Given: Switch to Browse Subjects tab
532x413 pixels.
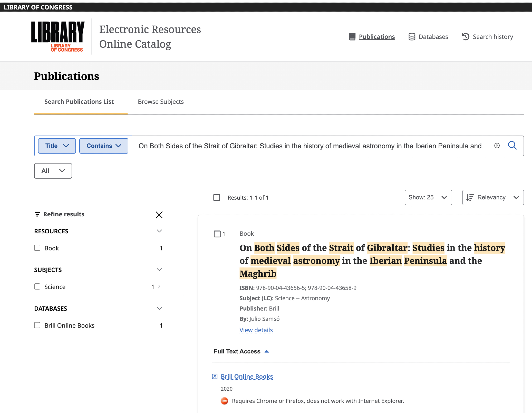Looking at the screenshot, I should 161,102.
